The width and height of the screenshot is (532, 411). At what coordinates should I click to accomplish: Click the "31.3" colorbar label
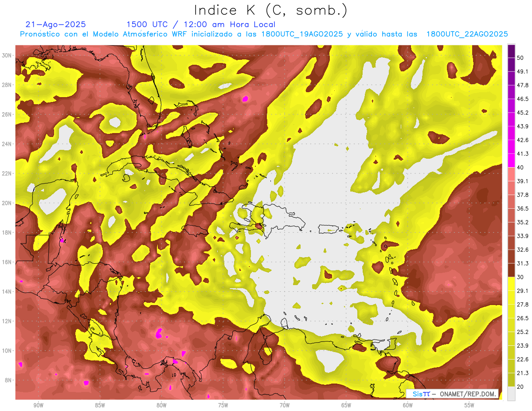(x=523, y=264)
